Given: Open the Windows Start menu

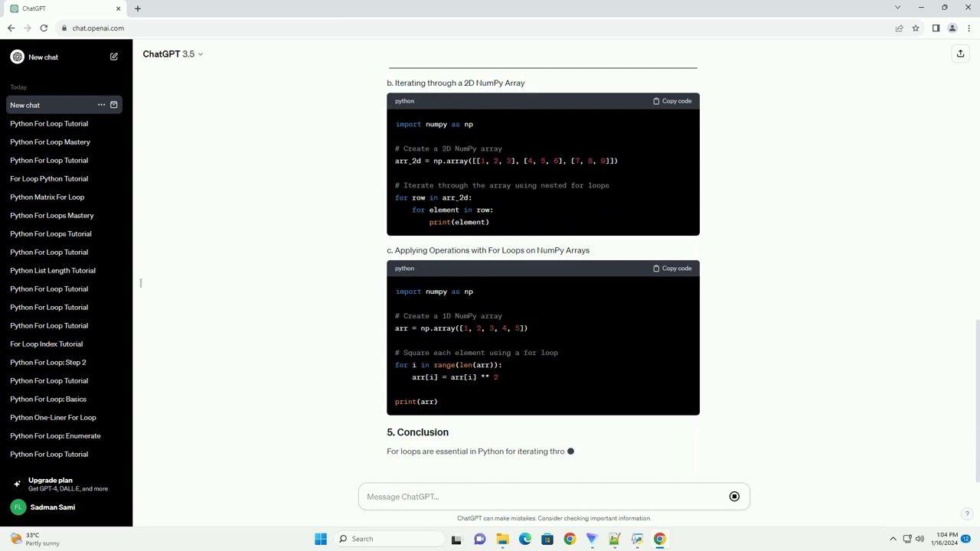Looking at the screenshot, I should point(321,539).
